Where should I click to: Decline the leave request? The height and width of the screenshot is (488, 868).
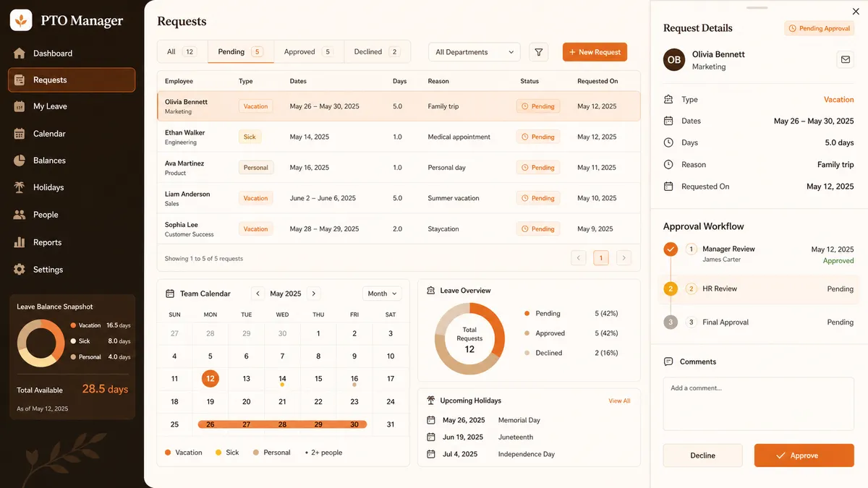(x=702, y=455)
